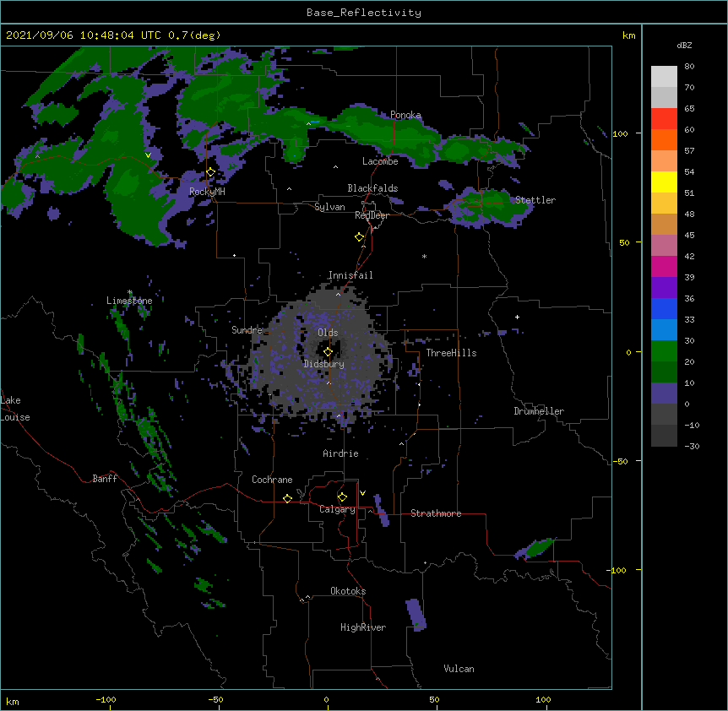Click the ThreeHills city label
The image size is (728, 711).
tap(451, 353)
